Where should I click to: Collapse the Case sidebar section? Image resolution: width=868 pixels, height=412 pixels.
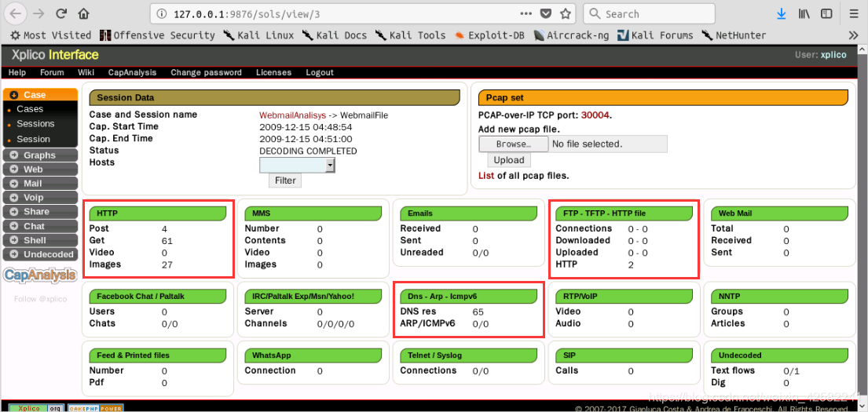click(40, 95)
